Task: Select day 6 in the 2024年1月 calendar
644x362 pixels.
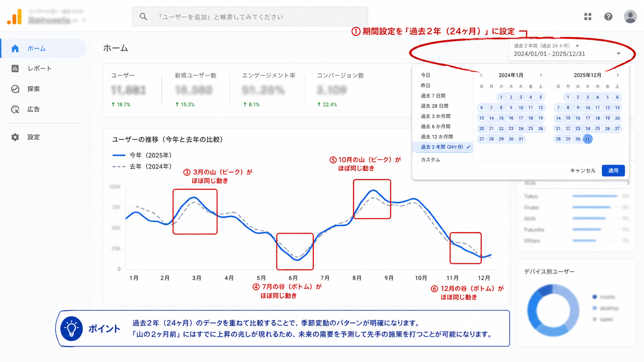Action: 481,108
